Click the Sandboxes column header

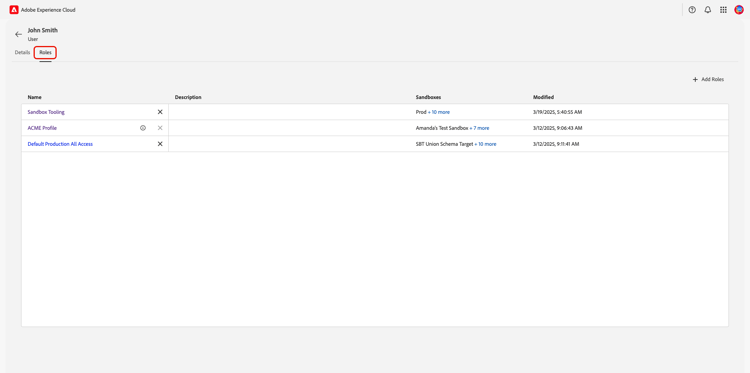pyautogui.click(x=429, y=97)
